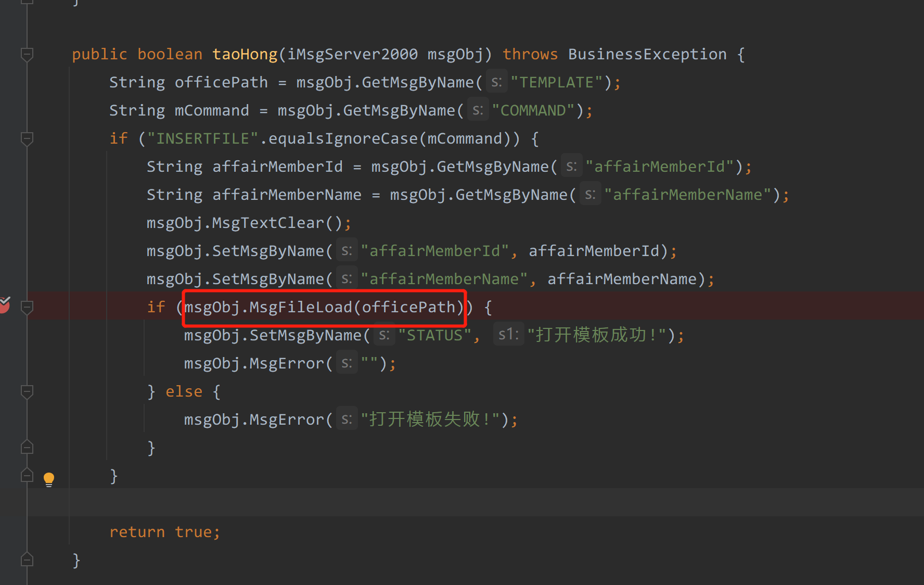The height and width of the screenshot is (585, 924).
Task: Click the fold end marker at the taoHong closing brace
Action: pos(27,560)
